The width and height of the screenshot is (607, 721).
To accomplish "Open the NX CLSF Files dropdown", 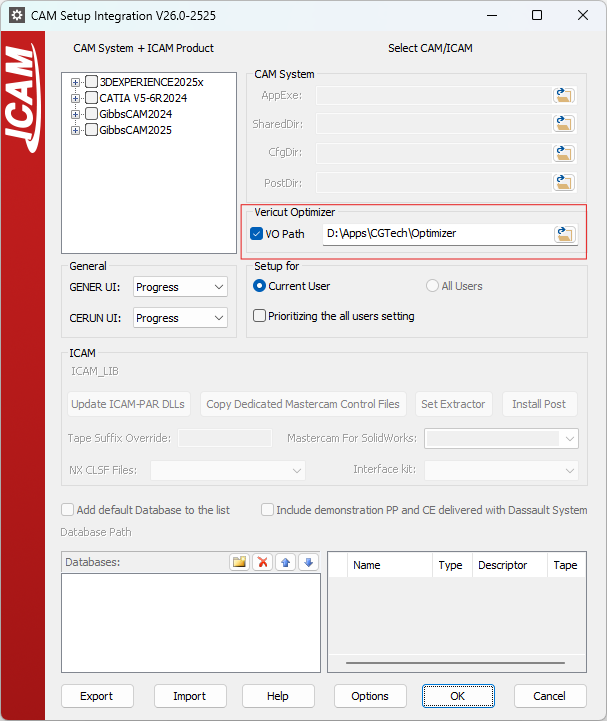I will tap(228, 470).
